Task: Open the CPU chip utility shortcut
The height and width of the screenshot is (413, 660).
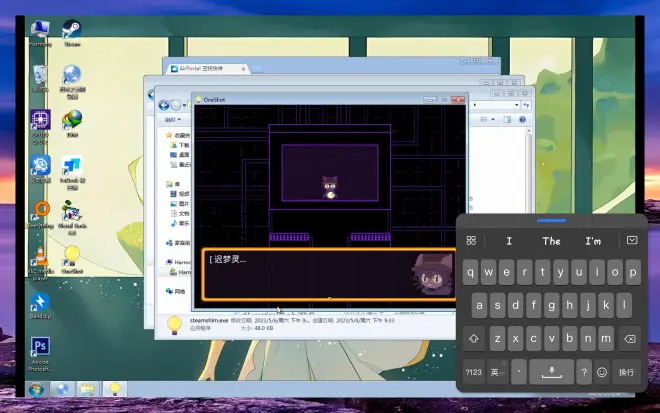Action: click(x=40, y=126)
